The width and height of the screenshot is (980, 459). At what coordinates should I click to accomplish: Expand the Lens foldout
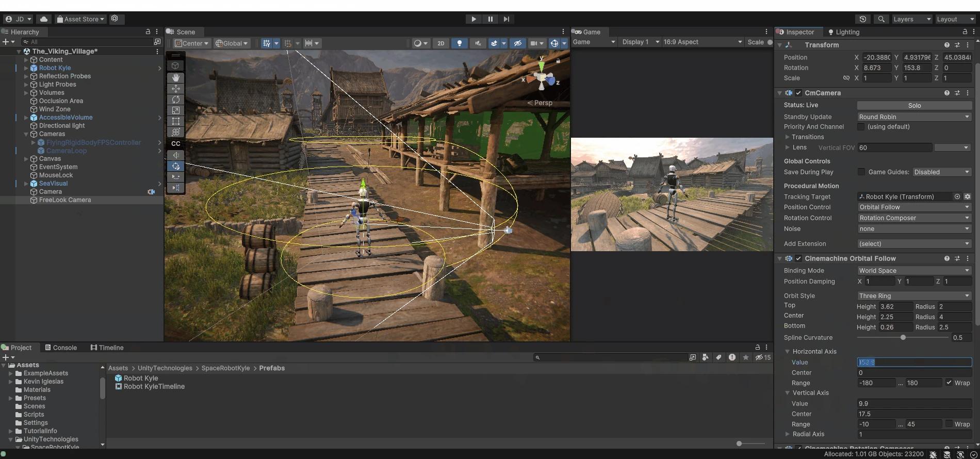click(787, 147)
